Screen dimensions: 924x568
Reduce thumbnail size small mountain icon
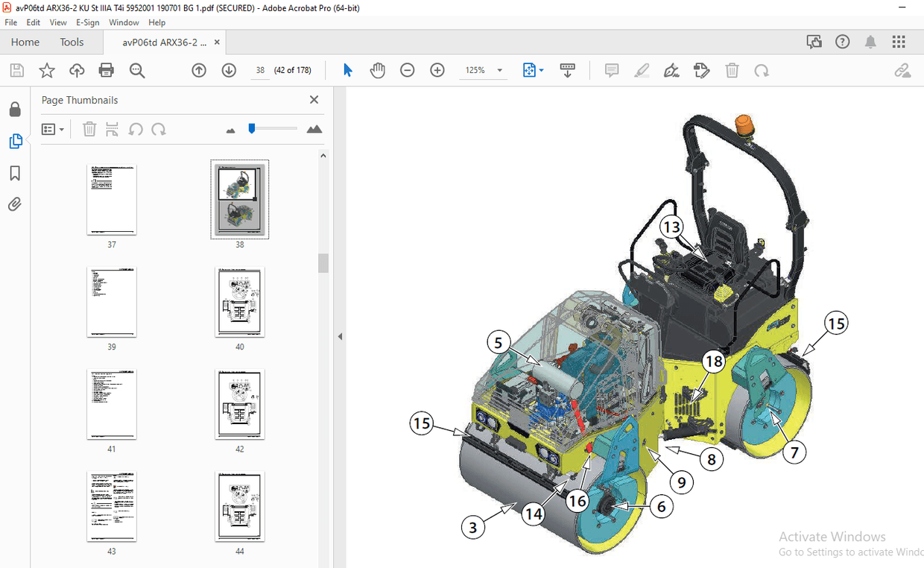[x=230, y=130]
